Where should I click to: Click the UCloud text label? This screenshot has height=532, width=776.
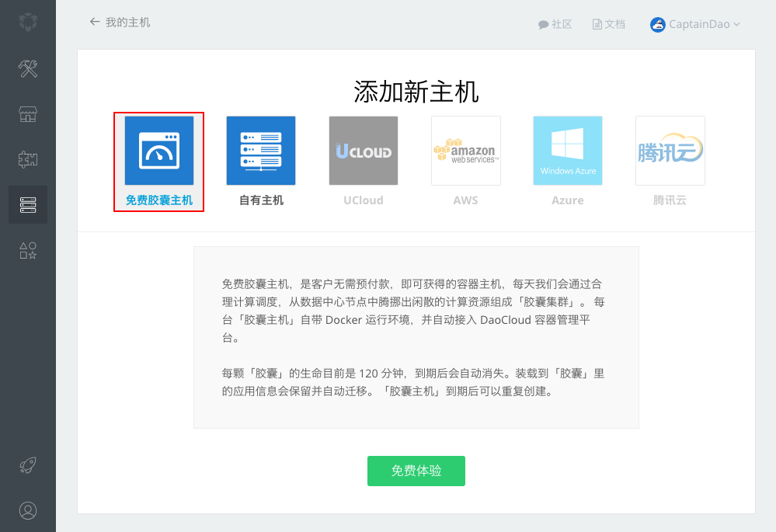tap(364, 200)
